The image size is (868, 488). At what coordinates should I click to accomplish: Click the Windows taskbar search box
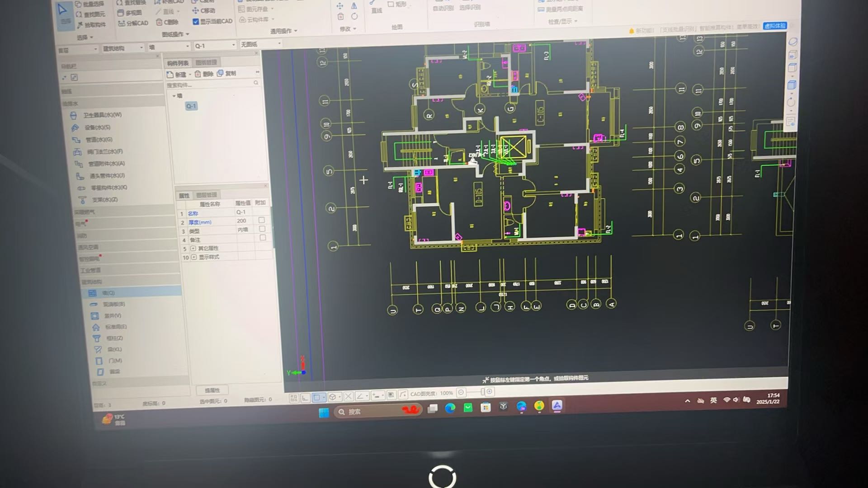tap(378, 411)
